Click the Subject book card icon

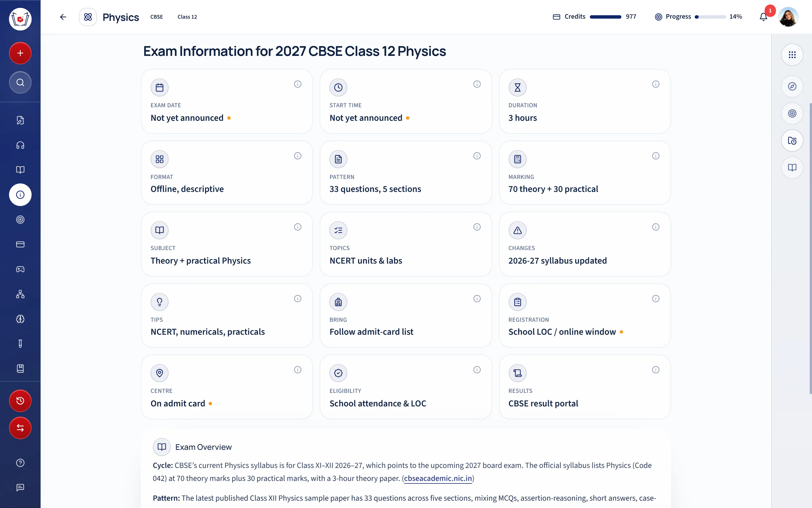pos(159,230)
